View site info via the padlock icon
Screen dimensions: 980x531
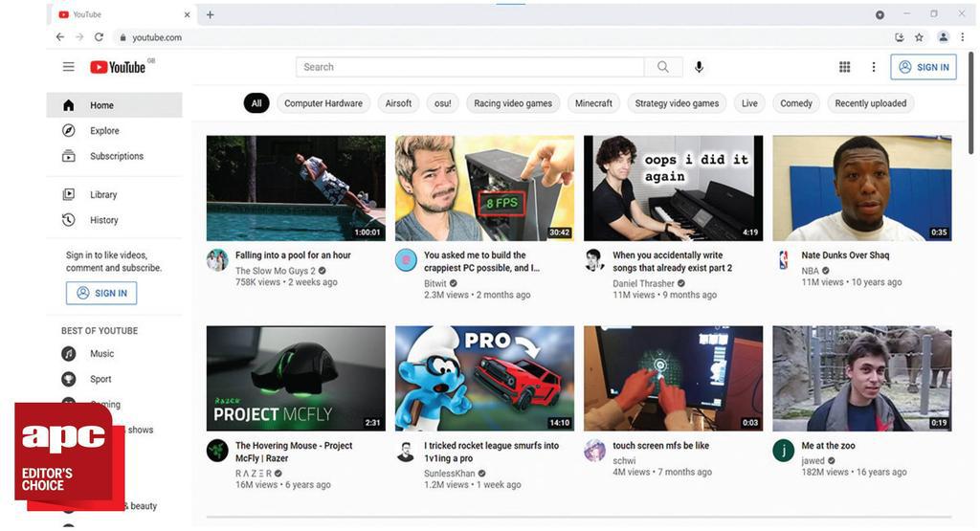[122, 37]
